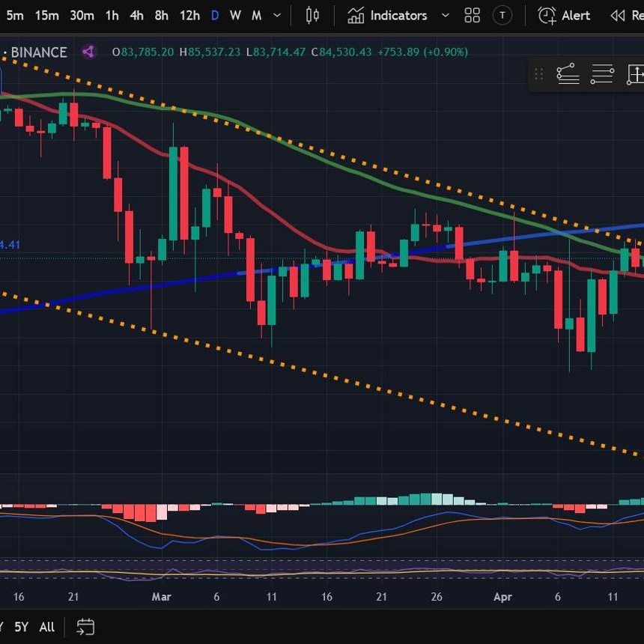Switch chart to 1h interval
Image resolution: width=644 pixels, height=644 pixels.
click(112, 16)
